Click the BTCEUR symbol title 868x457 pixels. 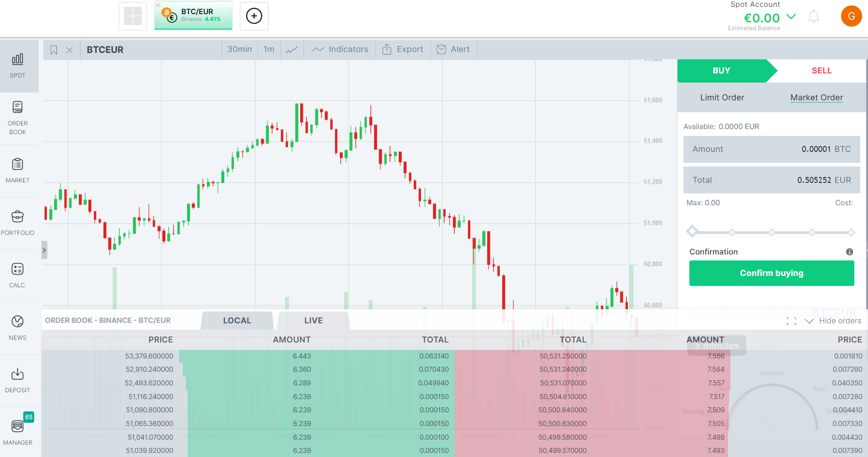[105, 50]
